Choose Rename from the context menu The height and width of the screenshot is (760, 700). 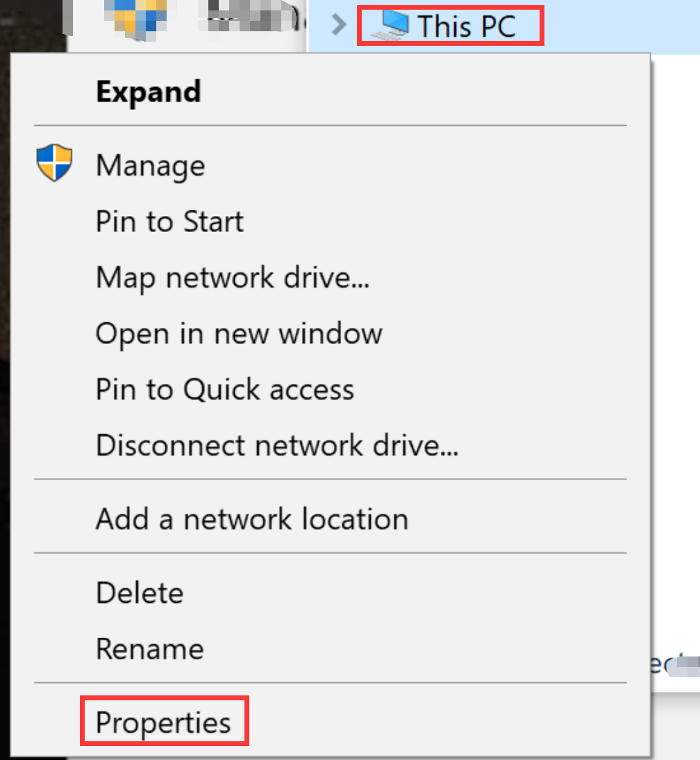click(x=149, y=647)
